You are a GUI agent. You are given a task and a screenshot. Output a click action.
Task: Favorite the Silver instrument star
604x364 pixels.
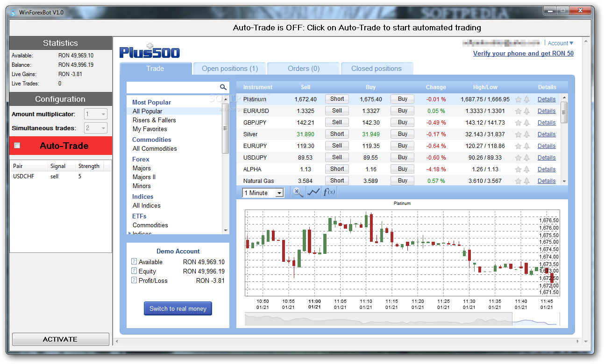pos(518,134)
